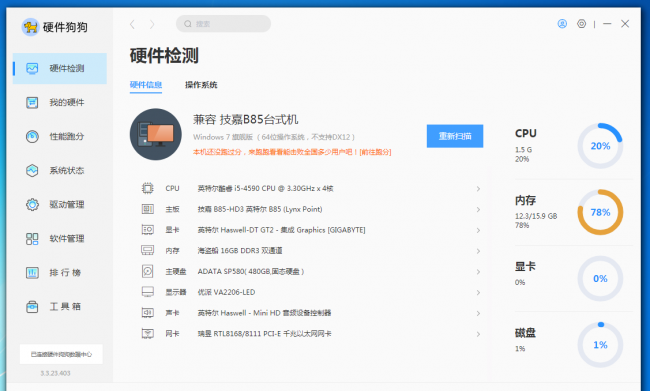Viewport: 650px width, 391px height.
Task: Click the 系统状态 hexagon icon
Action: (32, 170)
